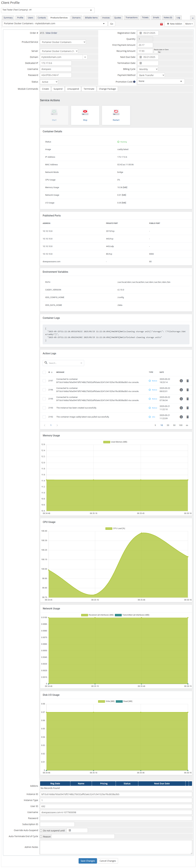196x868 pixels.
Task: Enable Auto-Terminate End of Cycle checkbox
Action: (41, 837)
